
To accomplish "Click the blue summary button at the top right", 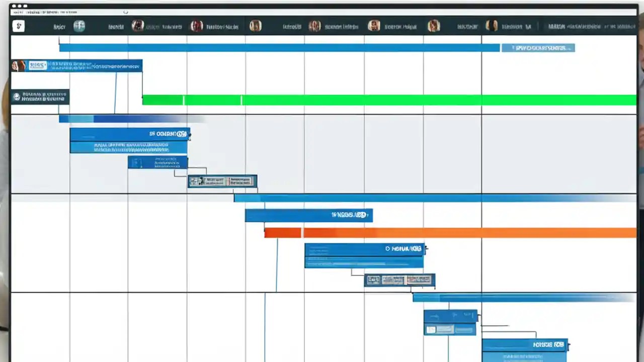I will pyautogui.click(x=538, y=48).
